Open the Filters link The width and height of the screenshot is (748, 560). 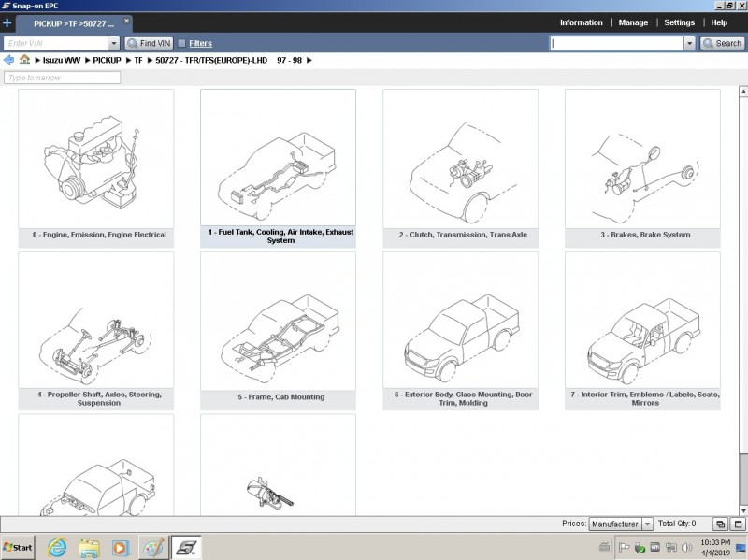pyautogui.click(x=200, y=43)
